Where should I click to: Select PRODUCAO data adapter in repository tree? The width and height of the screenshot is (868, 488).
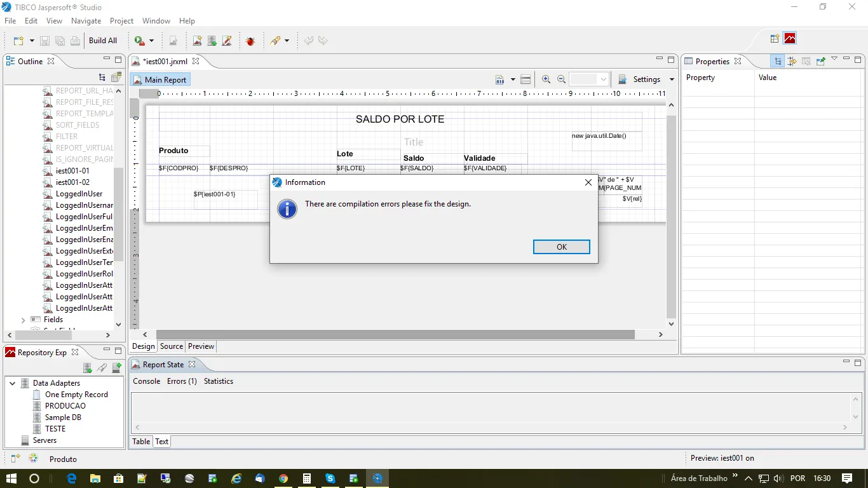65,406
